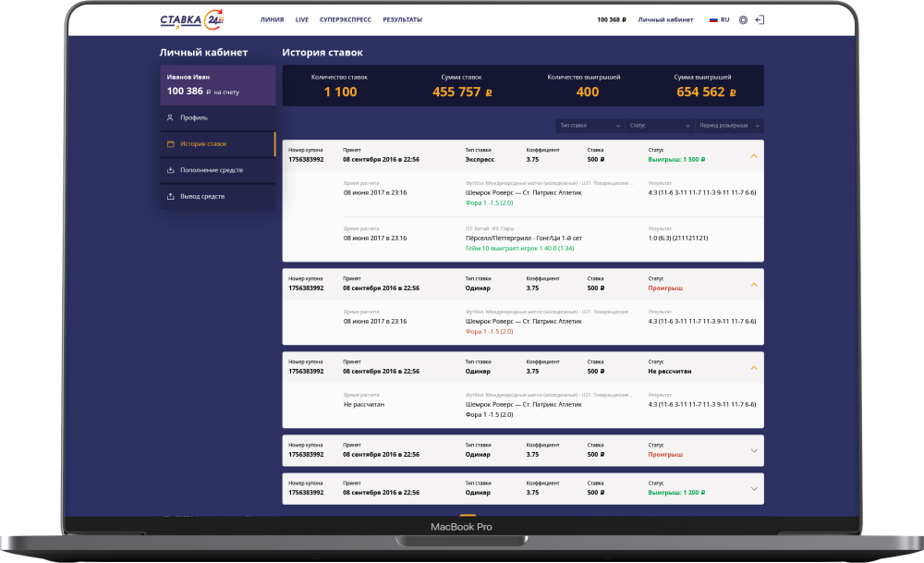Click the Russian flag language icon
Screen dimensions: 924x563
point(713,19)
